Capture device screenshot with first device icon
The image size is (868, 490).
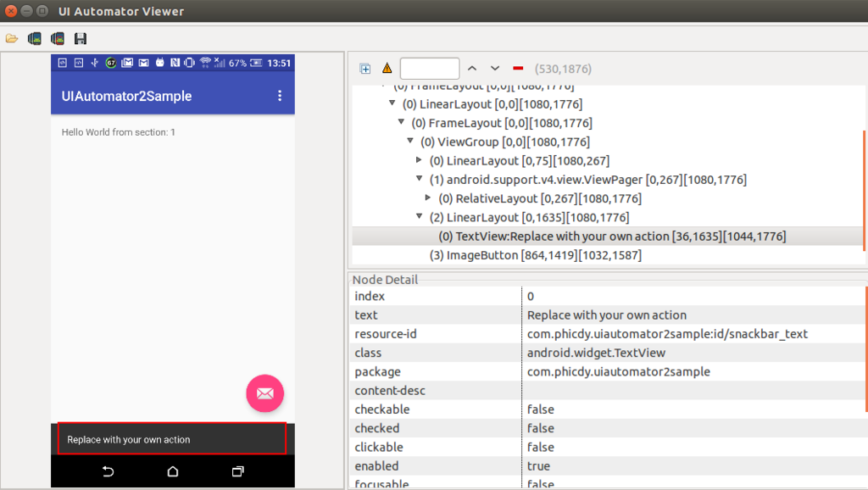pyautogui.click(x=35, y=39)
